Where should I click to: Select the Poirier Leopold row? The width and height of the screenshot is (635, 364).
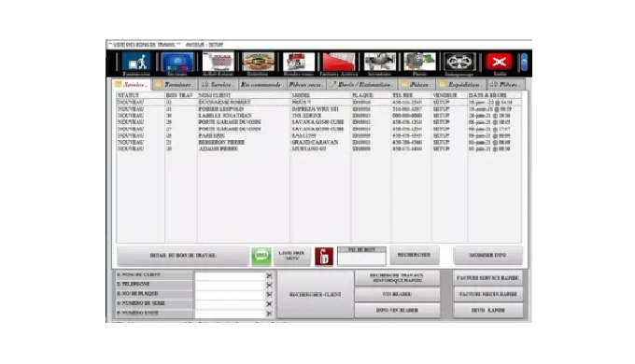319,109
